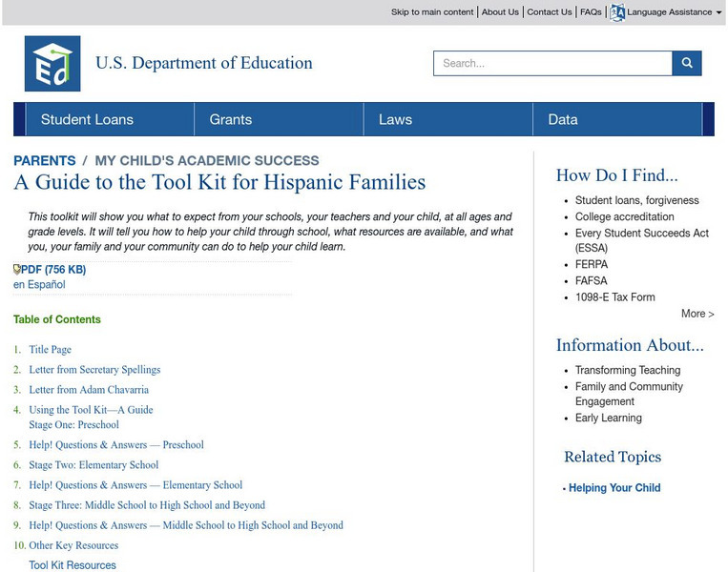The height and width of the screenshot is (572, 728).
Task: Click the ED logo icon
Action: (52, 63)
